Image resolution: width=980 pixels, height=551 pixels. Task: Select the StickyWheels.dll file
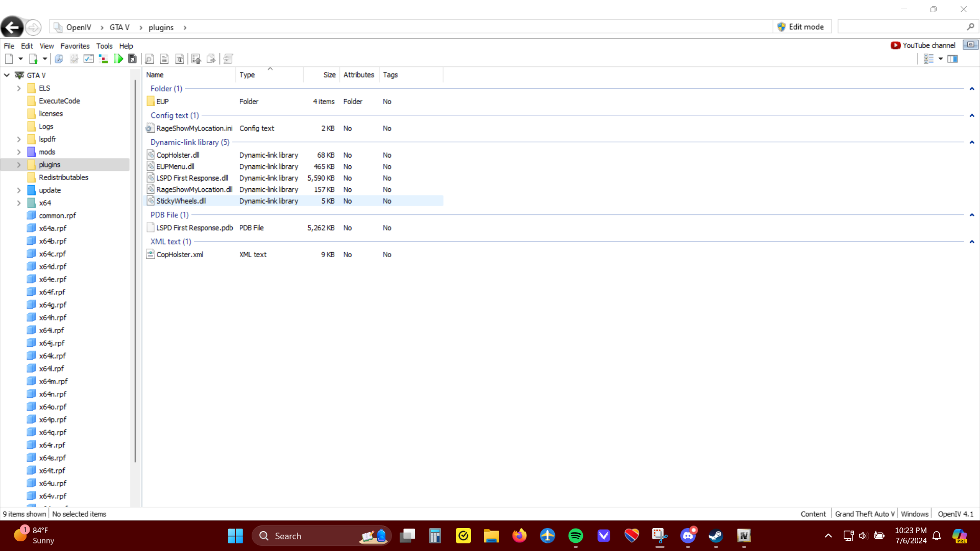pos(181,201)
